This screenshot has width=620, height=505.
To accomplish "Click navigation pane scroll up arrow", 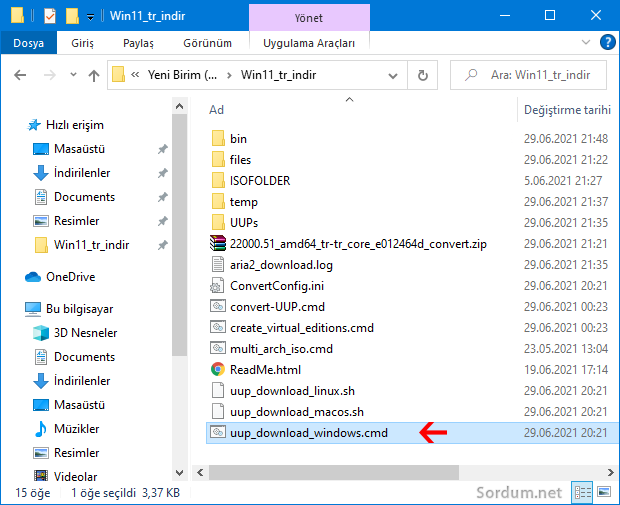I will pyautogui.click(x=179, y=106).
